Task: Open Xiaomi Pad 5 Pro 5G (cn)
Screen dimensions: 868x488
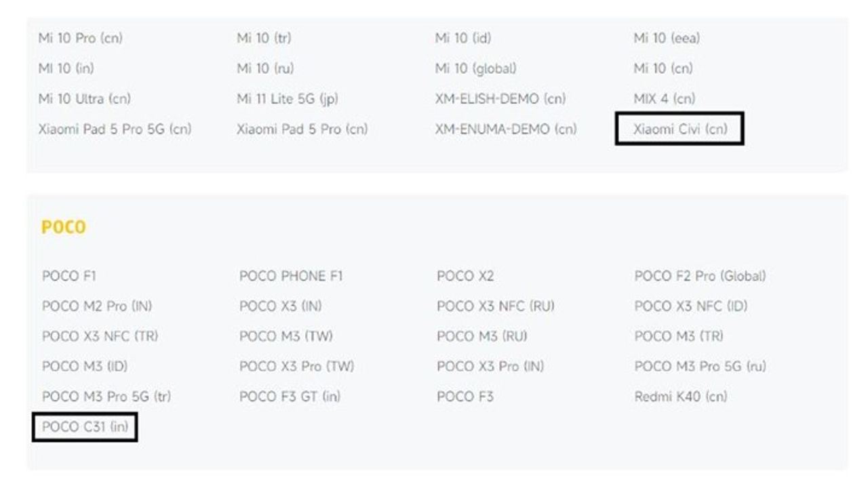Action: coord(115,129)
